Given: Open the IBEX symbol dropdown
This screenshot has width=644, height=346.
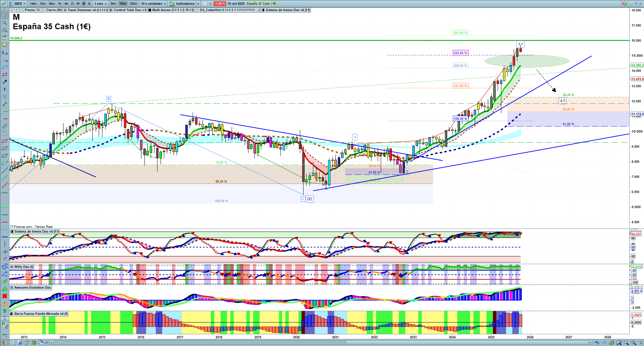Looking at the screenshot, I should click(20, 4).
